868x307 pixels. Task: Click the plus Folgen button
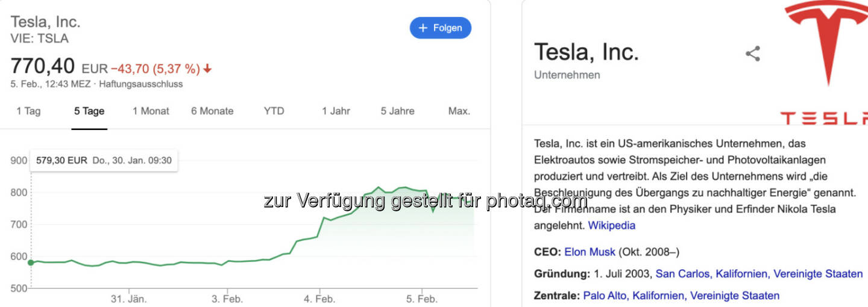pos(441,28)
